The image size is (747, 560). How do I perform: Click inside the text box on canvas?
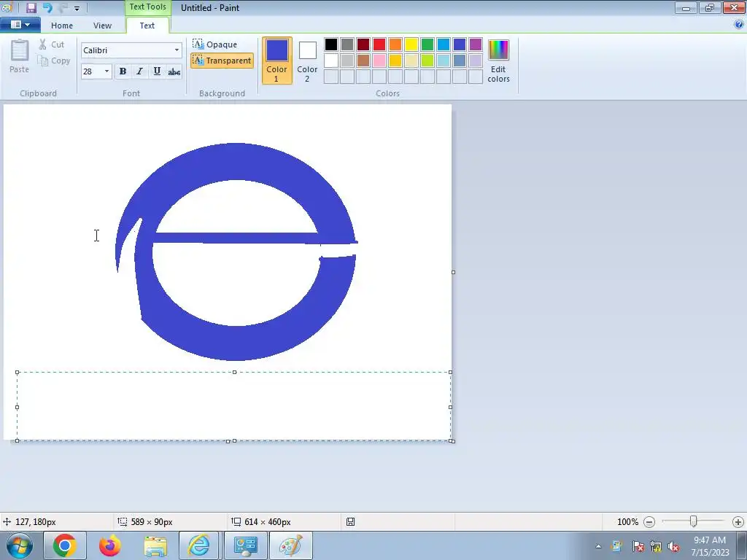pos(234,406)
